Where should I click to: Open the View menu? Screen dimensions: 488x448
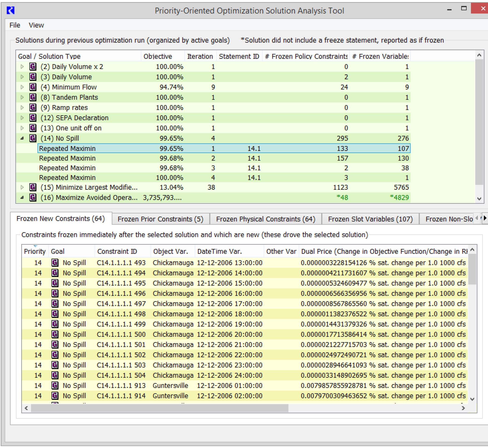(36, 25)
